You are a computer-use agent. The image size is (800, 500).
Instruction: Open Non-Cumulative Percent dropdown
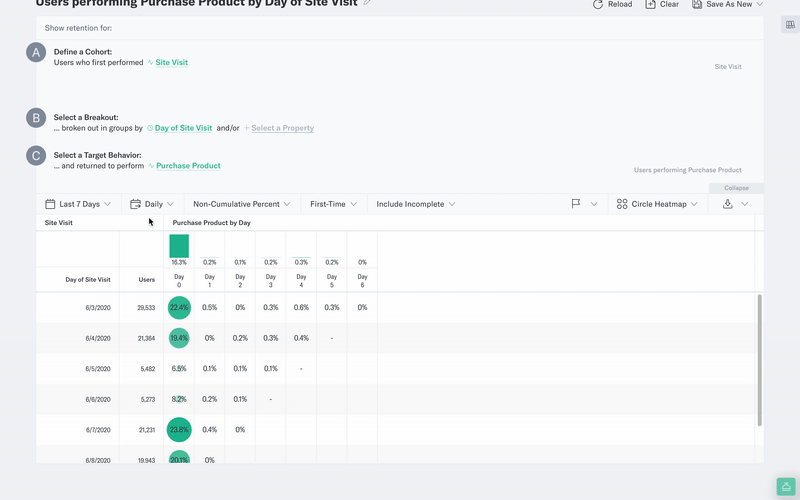(x=242, y=204)
